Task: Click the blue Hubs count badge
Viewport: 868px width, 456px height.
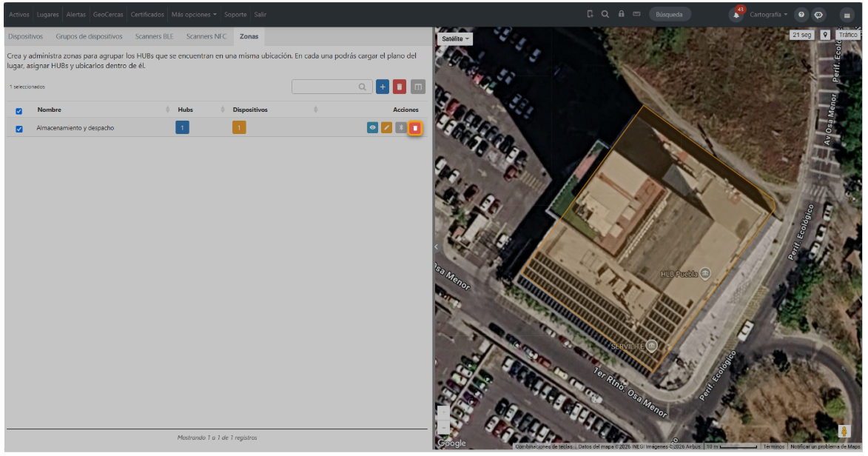Action: pyautogui.click(x=182, y=128)
